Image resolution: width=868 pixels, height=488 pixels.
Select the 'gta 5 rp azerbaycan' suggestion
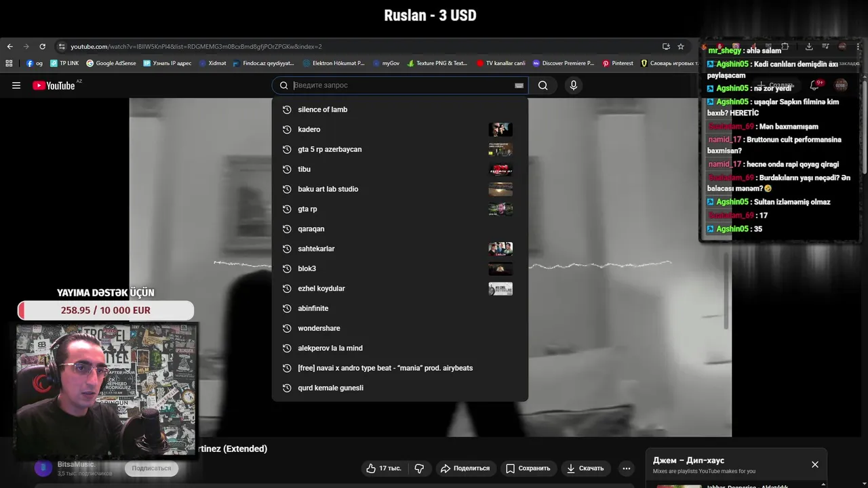click(400, 149)
